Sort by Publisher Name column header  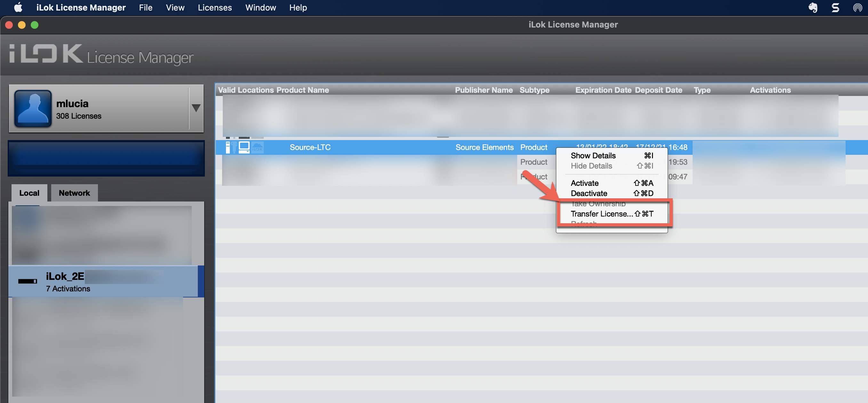pyautogui.click(x=484, y=90)
